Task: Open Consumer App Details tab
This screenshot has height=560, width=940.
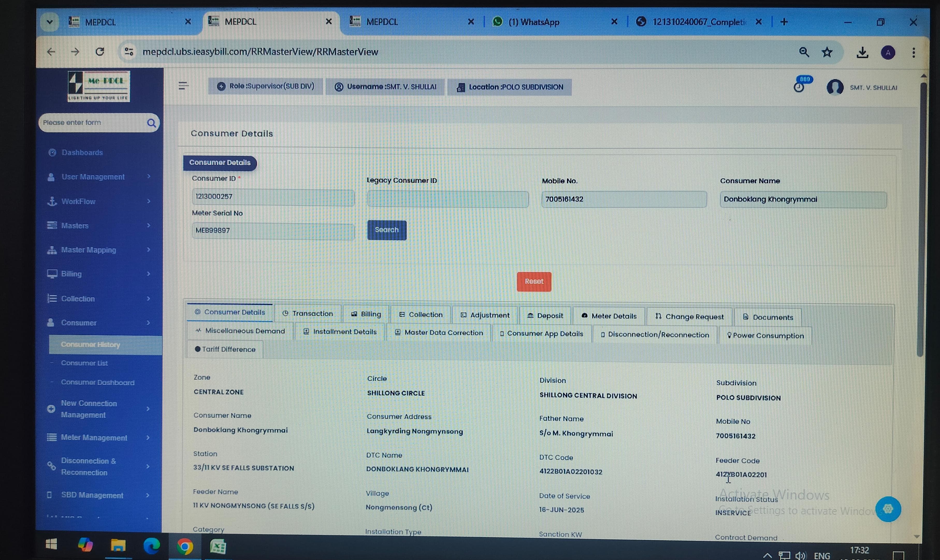Action: coord(541,334)
